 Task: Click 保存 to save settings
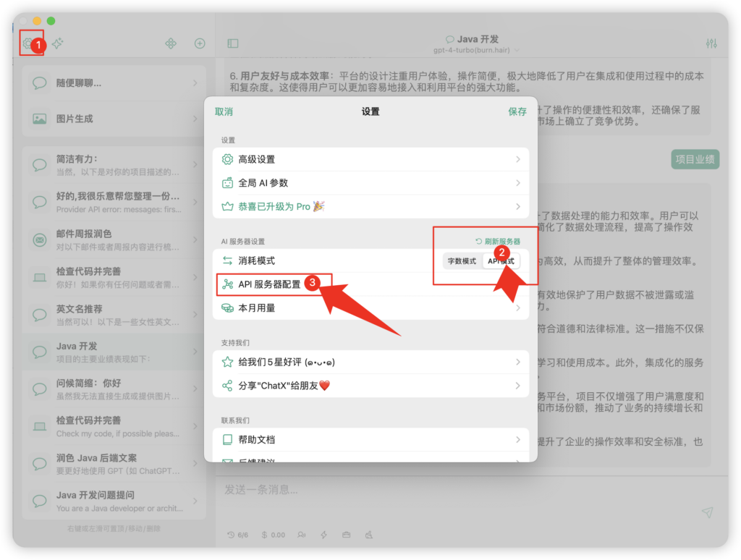pos(517,111)
